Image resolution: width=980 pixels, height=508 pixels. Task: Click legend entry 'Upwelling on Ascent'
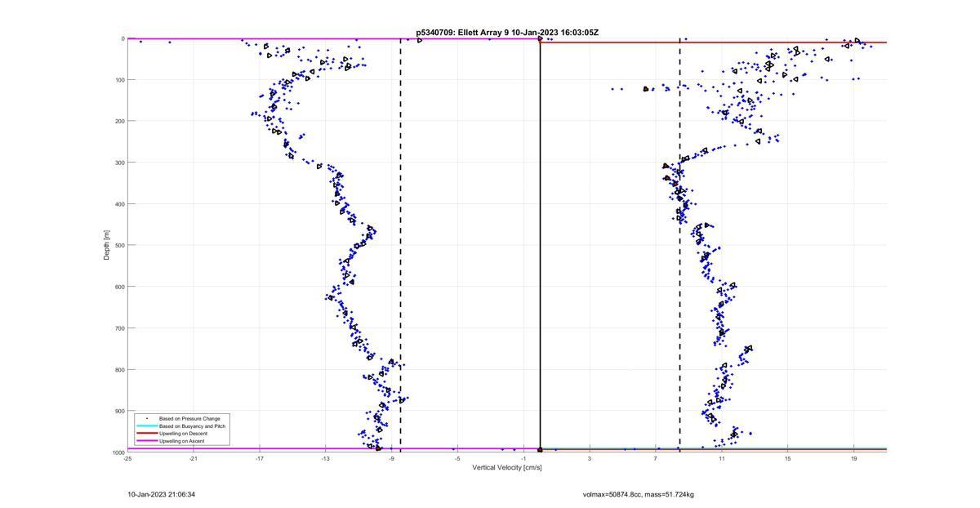(182, 441)
